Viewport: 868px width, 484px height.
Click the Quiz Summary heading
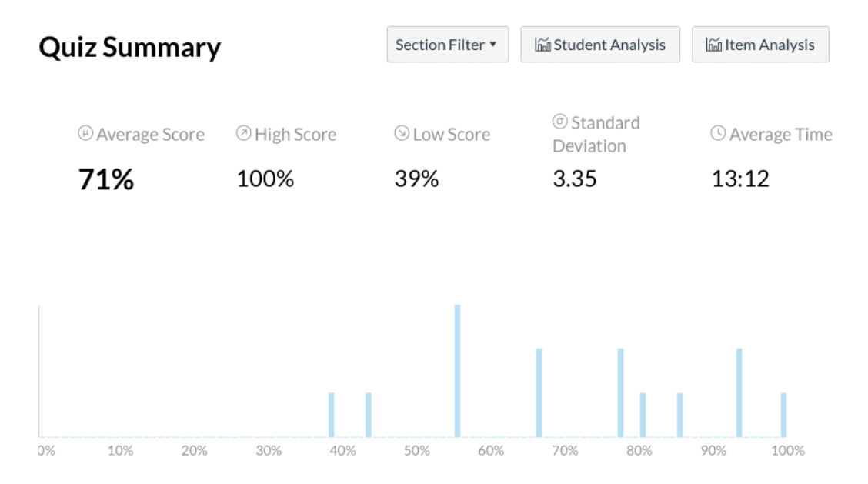pyautogui.click(x=129, y=48)
